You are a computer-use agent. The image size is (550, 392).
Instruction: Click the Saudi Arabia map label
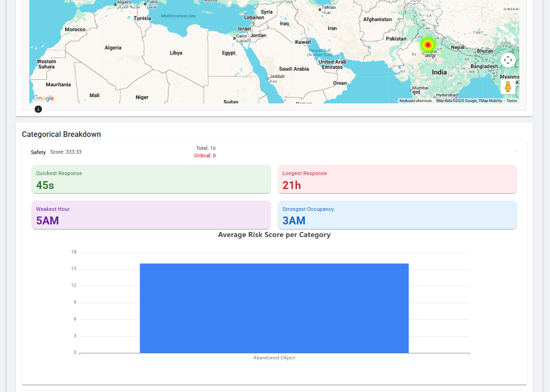click(x=294, y=69)
